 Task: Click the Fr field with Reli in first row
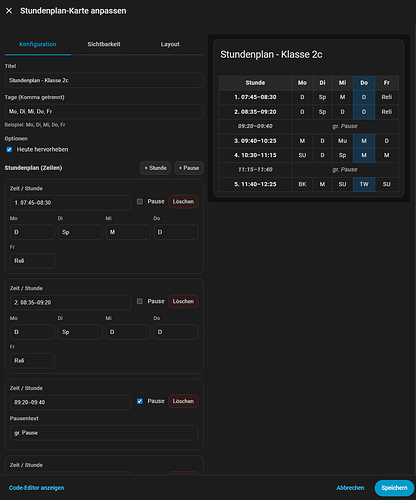click(x=32, y=261)
